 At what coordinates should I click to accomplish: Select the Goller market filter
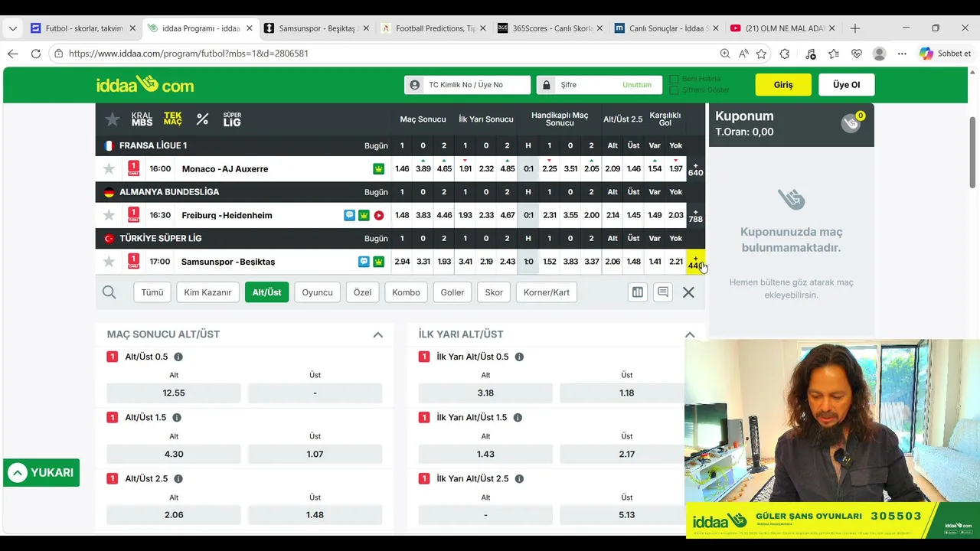[x=452, y=292]
